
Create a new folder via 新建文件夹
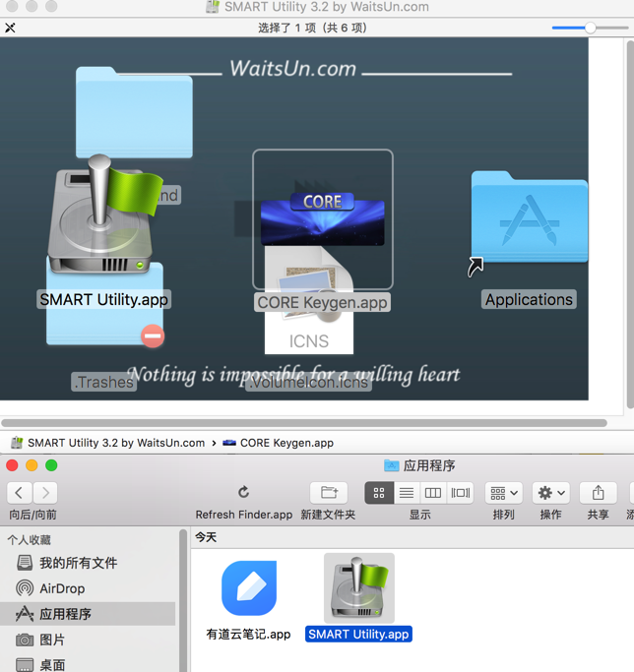(x=329, y=493)
